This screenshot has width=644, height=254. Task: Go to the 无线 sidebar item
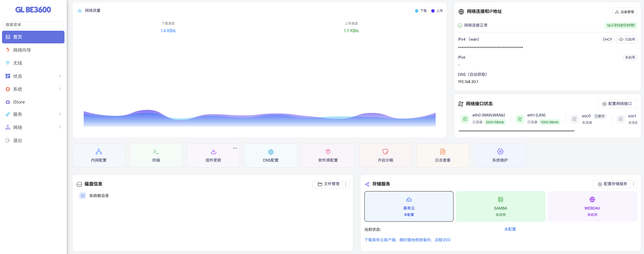click(18, 63)
